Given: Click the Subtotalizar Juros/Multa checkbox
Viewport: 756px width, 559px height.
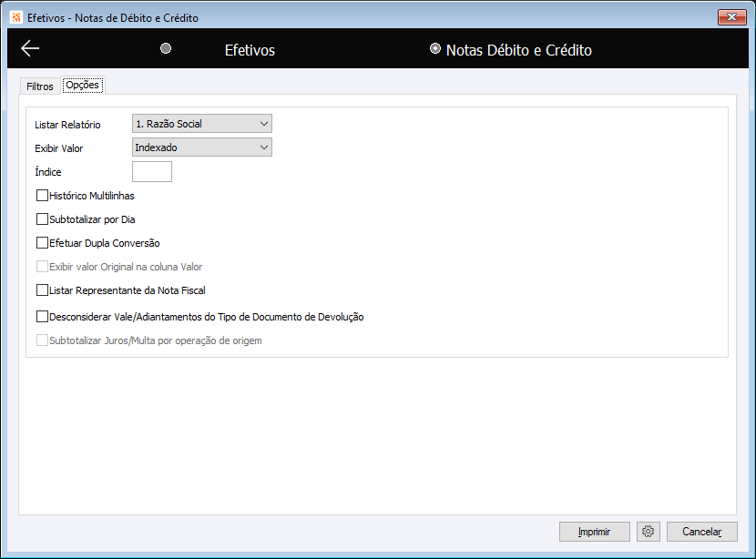Looking at the screenshot, I should [x=43, y=340].
